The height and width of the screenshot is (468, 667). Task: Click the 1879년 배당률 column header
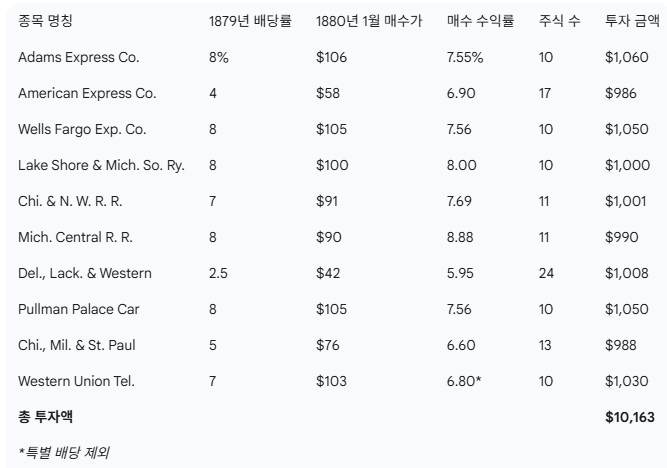(x=250, y=21)
